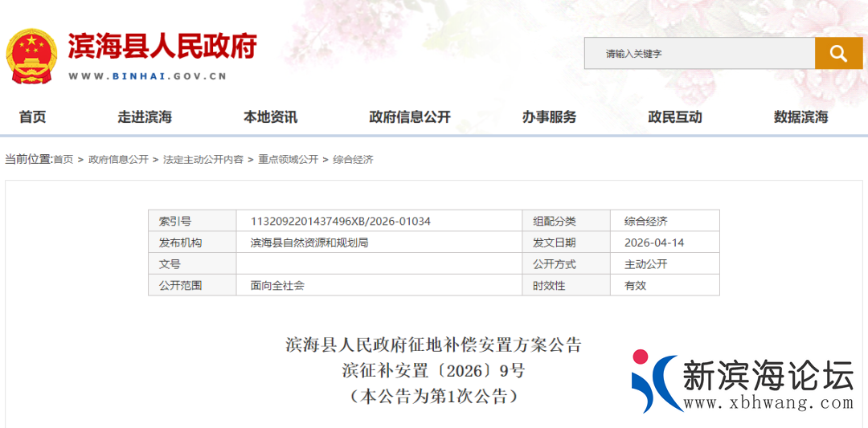Click the national emblem logo

[31, 55]
